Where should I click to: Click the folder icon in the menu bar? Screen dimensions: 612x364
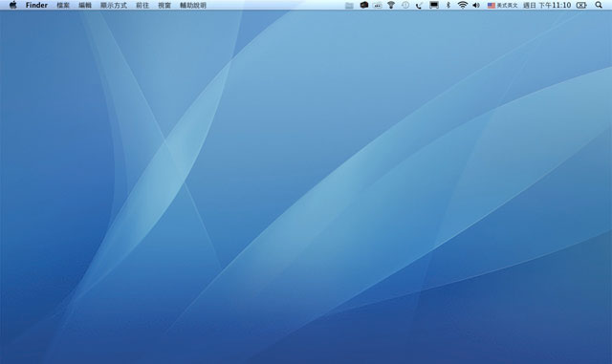click(x=349, y=6)
